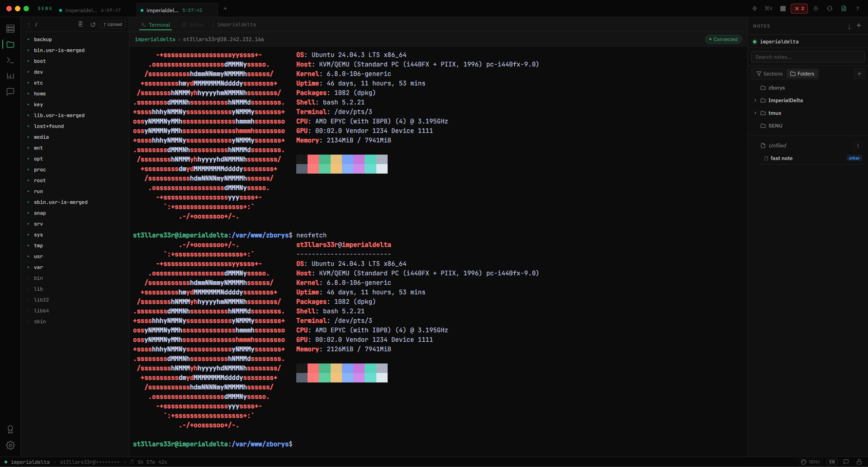Image resolution: width=868 pixels, height=467 pixels.
Task: Select the sbin.usr-is-merged directory row
Action: 75,202
